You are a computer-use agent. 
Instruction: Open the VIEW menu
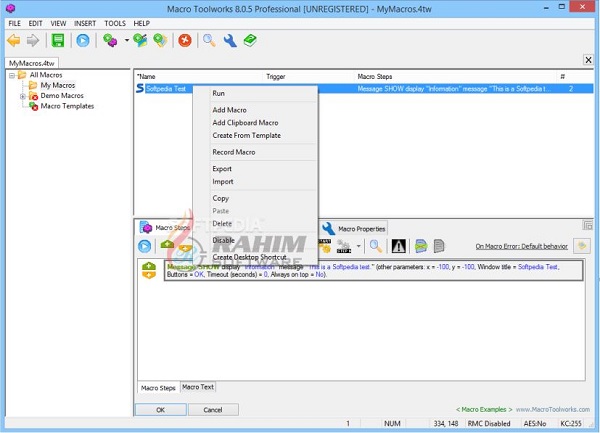pos(58,23)
